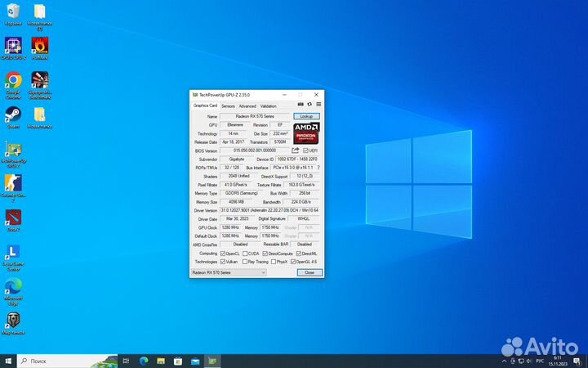Open the FurMark desktop icon
The image size is (588, 368).
pos(39,46)
